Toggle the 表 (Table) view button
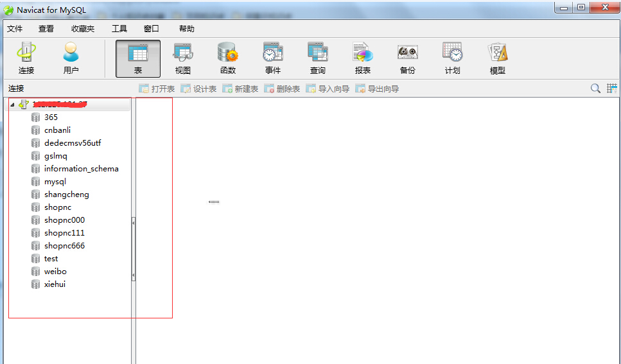This screenshot has width=621, height=364. pos(138,58)
